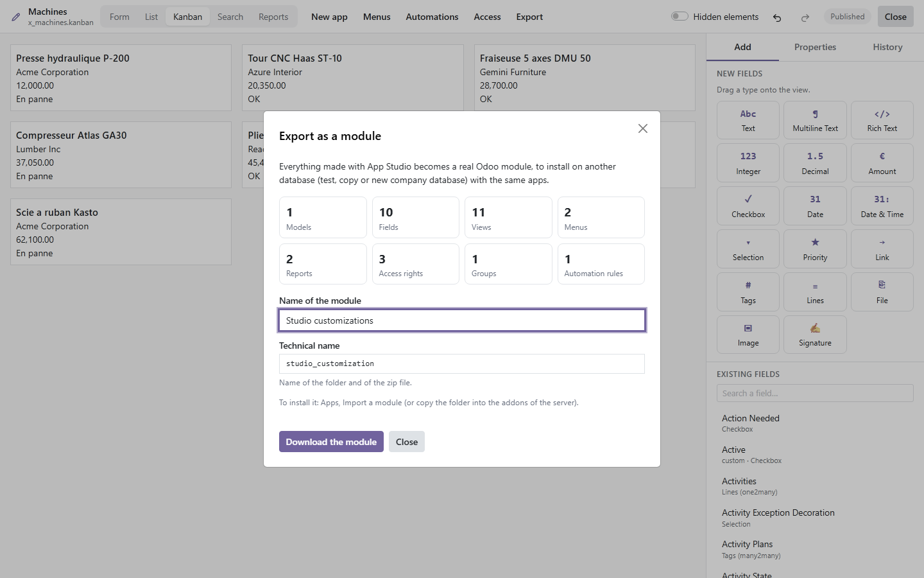
Task: Select the Tags field type
Action: (x=748, y=292)
